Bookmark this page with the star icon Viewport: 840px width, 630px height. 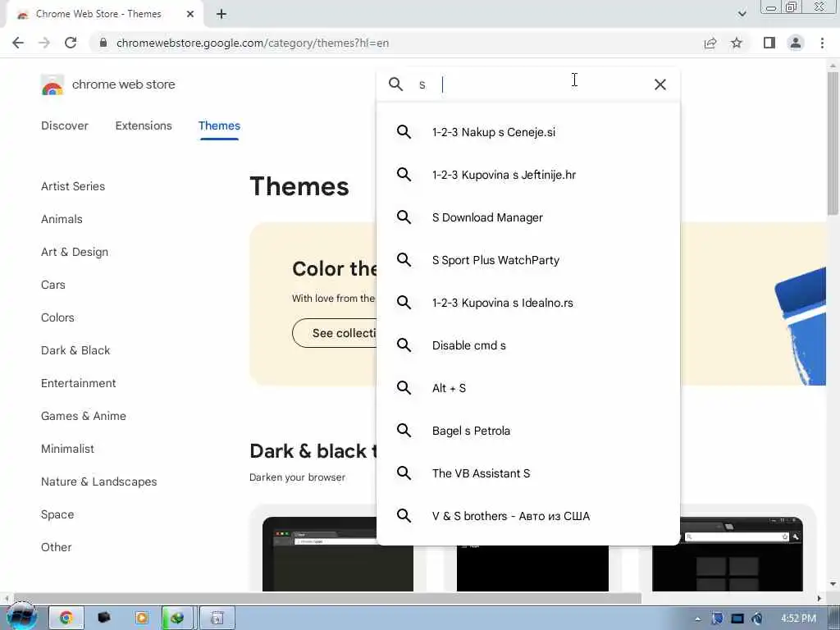[x=737, y=43]
